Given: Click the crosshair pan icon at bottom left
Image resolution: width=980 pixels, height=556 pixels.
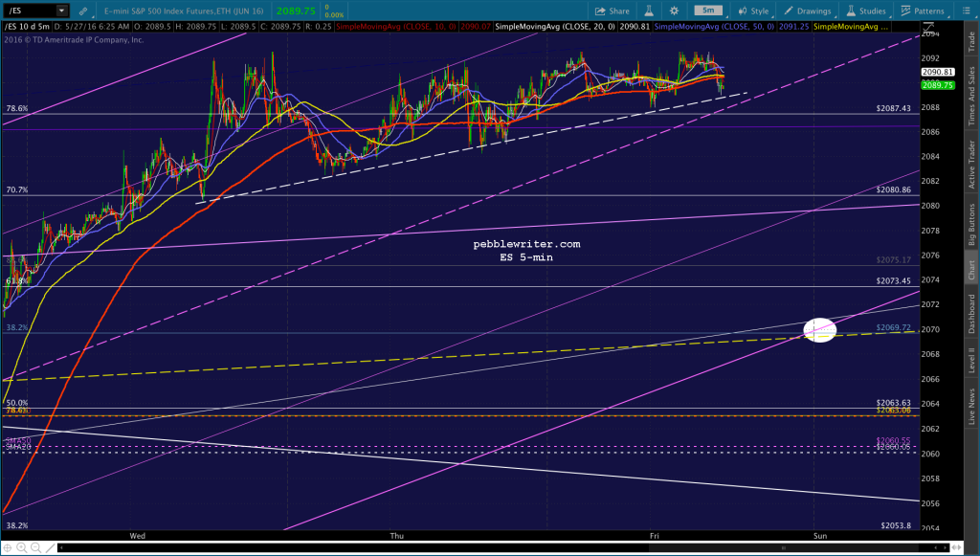Looking at the screenshot, I should pos(8,548).
